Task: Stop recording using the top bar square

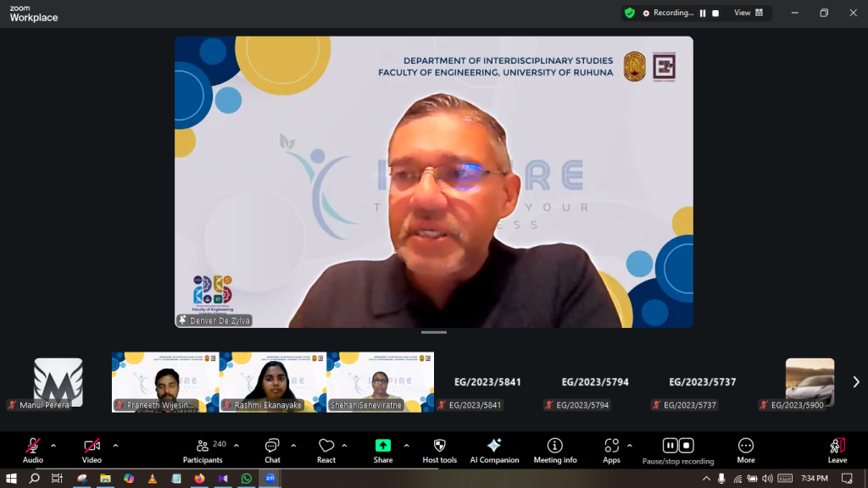Action: pyautogui.click(x=715, y=13)
